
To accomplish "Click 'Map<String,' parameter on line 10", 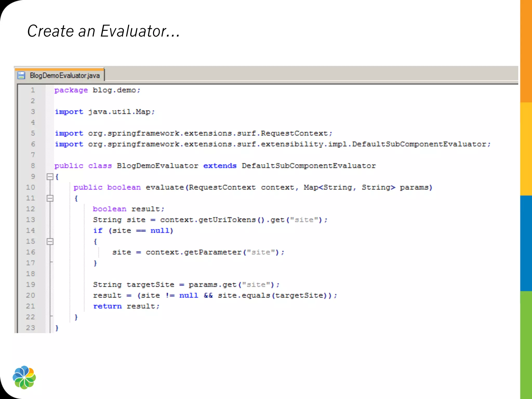I will click(330, 188).
